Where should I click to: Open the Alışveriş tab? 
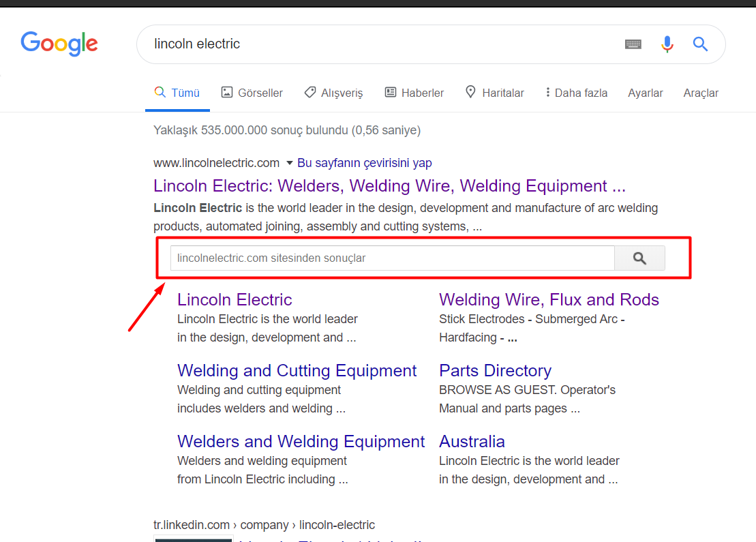(x=333, y=93)
